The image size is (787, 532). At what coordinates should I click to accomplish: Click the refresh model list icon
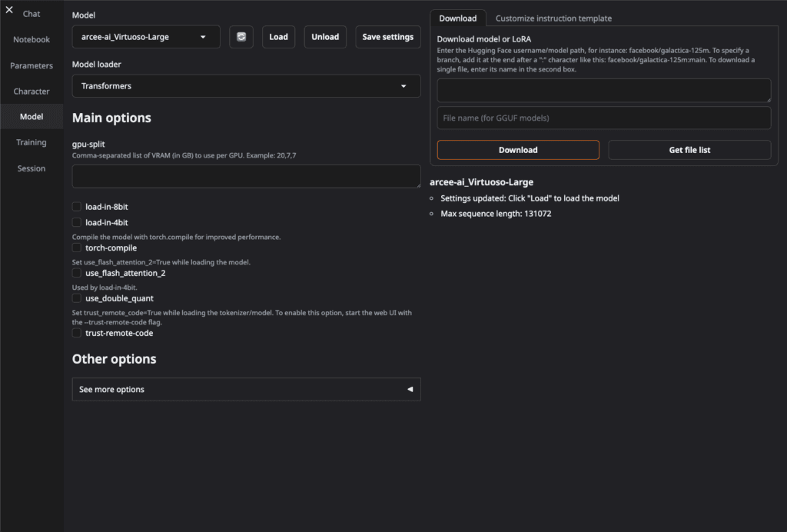tap(241, 37)
